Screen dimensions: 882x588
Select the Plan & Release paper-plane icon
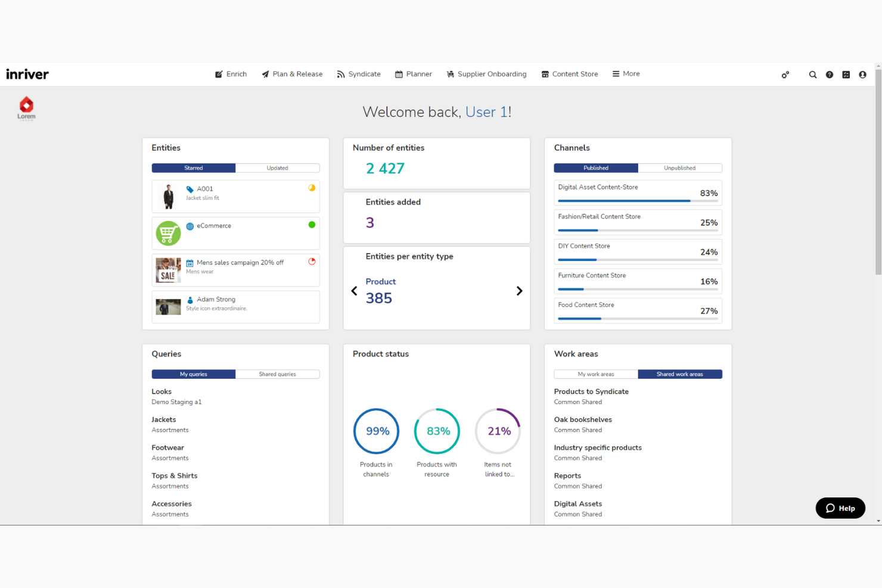point(266,74)
